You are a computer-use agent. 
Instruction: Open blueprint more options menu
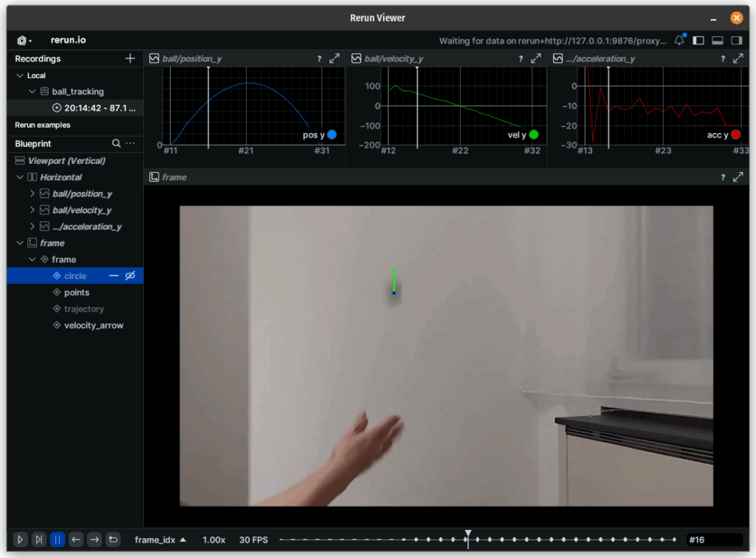pyautogui.click(x=131, y=144)
